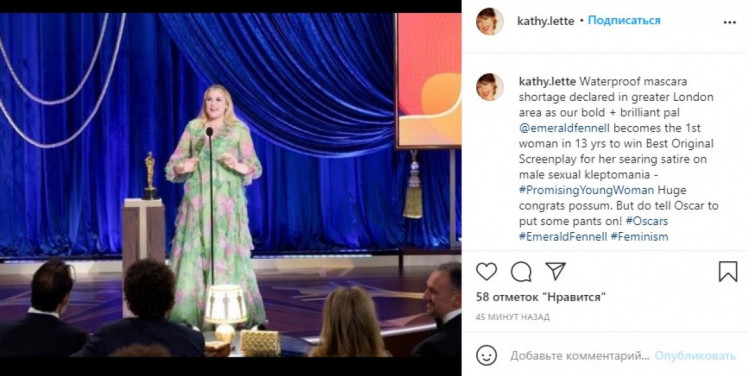748x376 pixels.
Task: View the 58 likes list
Action: [x=541, y=297]
